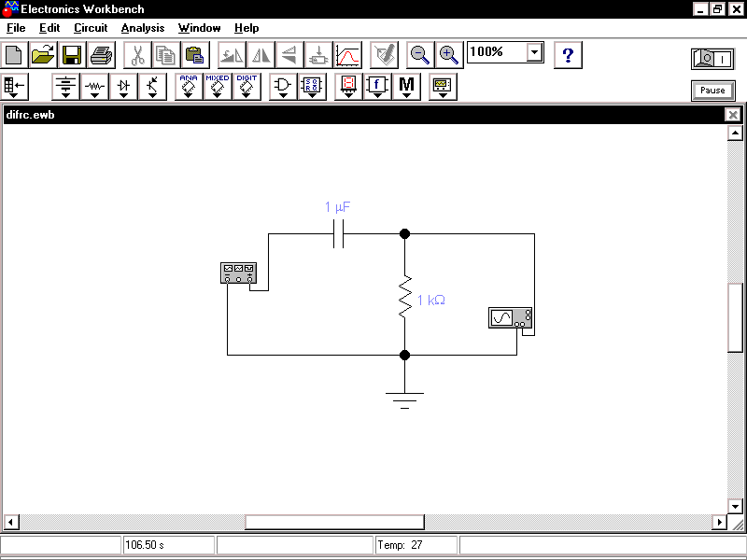Zoom out with the magnifier minus icon
This screenshot has height=560, width=747.
(420, 55)
